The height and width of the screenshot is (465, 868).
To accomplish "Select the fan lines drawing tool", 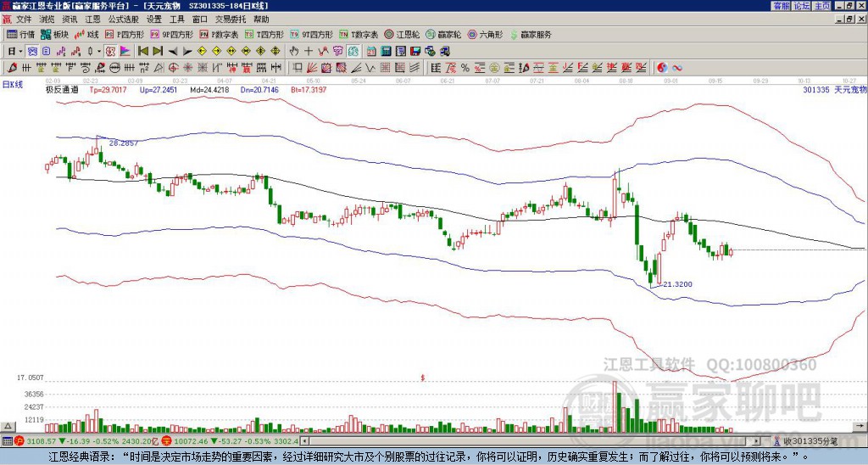I will click(x=312, y=68).
